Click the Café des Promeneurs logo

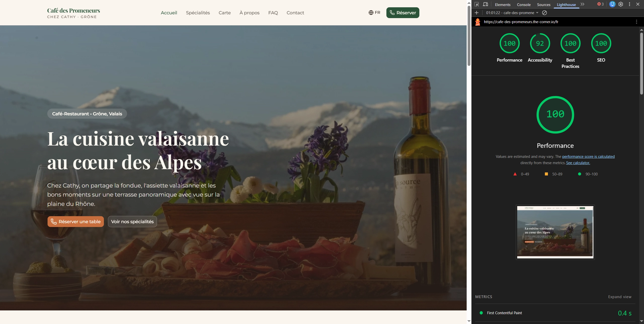point(73,13)
